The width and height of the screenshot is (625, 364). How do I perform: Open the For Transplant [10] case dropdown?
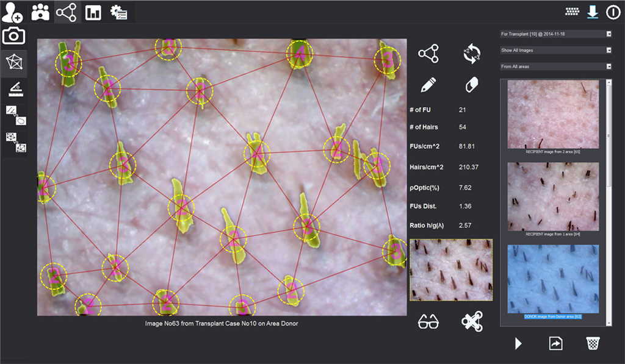coord(555,34)
